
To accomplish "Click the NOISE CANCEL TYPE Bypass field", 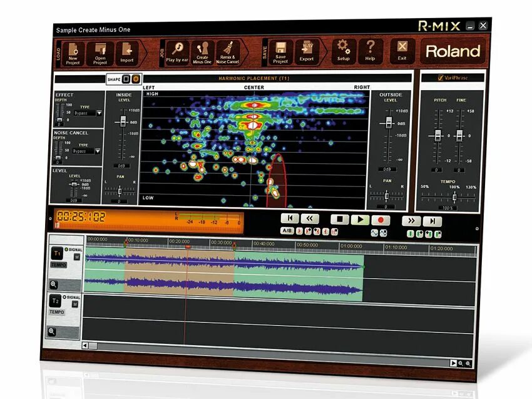I will 83,151.
